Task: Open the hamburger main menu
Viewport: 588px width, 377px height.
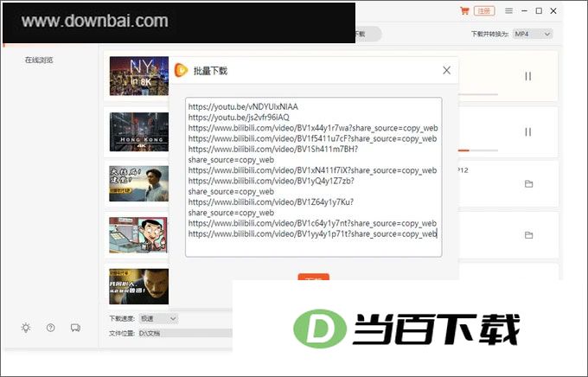Action: (508, 11)
